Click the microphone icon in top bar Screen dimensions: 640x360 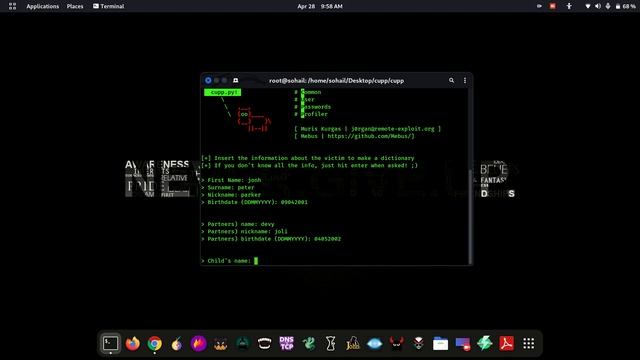point(608,6)
